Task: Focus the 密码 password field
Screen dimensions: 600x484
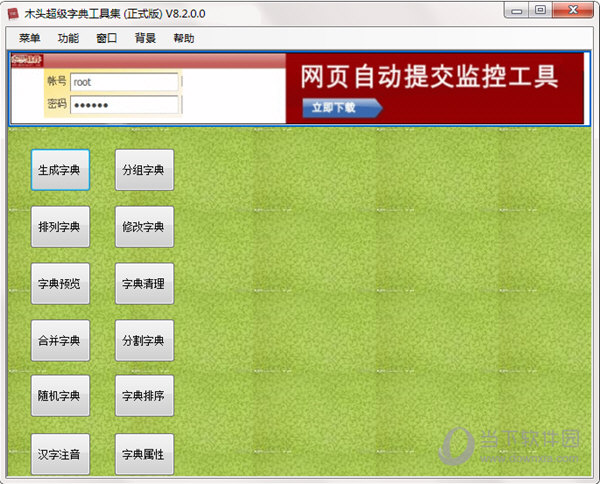Action: [124, 105]
